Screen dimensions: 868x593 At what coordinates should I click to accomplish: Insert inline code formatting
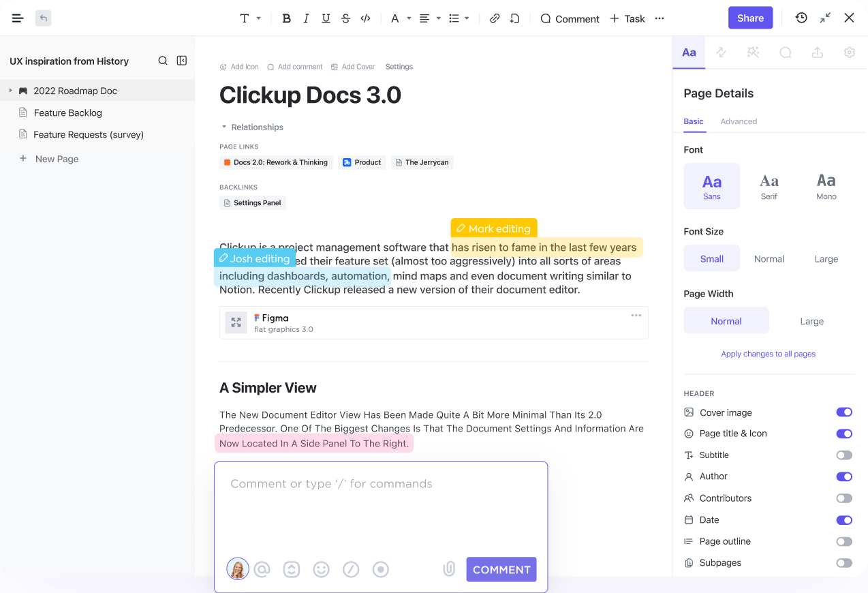click(365, 18)
